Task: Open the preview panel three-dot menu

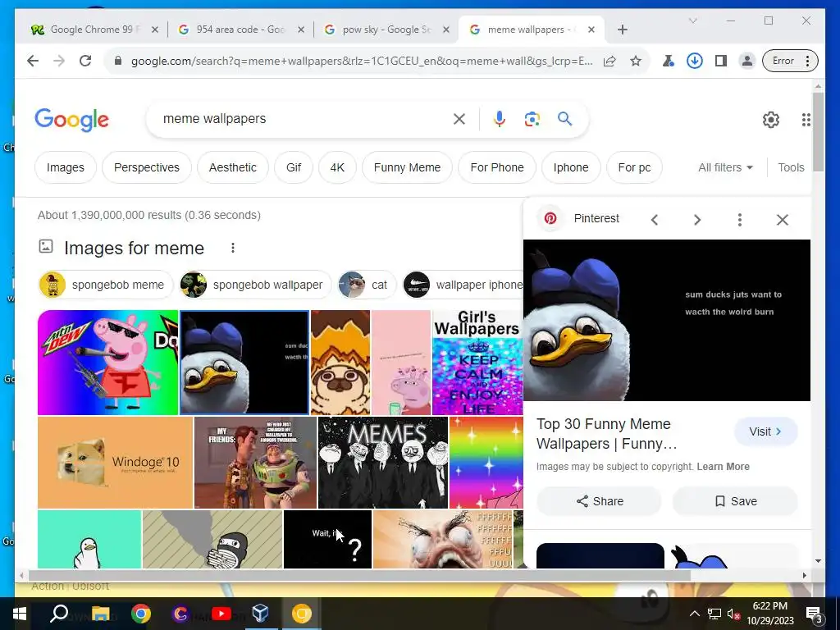Action: click(739, 220)
